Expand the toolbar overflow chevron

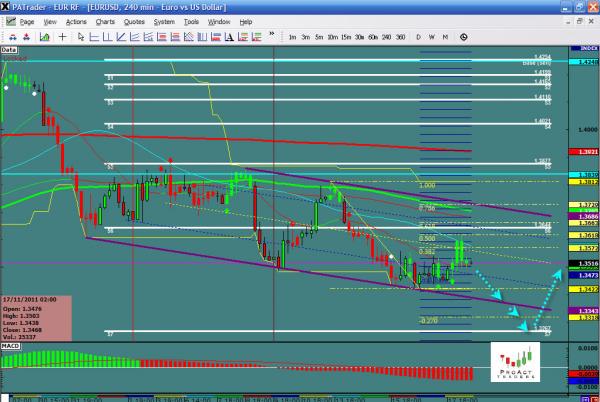click(272, 36)
